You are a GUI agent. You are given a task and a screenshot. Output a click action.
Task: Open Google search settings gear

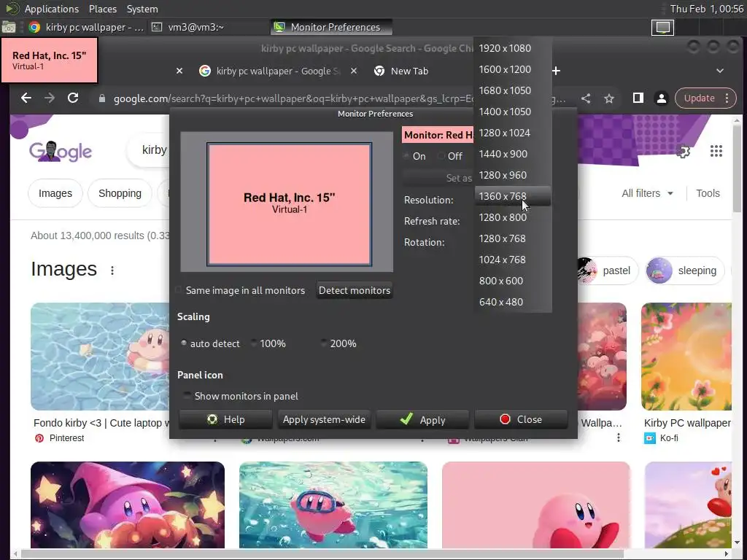click(x=683, y=152)
